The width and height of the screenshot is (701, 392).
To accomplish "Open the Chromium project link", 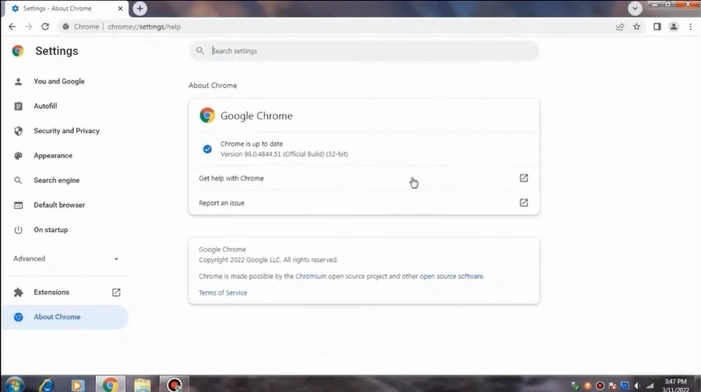I will click(311, 276).
